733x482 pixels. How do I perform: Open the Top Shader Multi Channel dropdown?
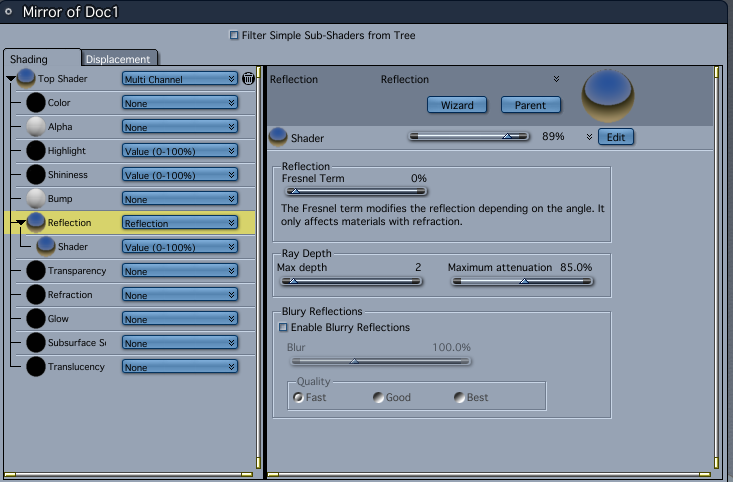click(180, 79)
